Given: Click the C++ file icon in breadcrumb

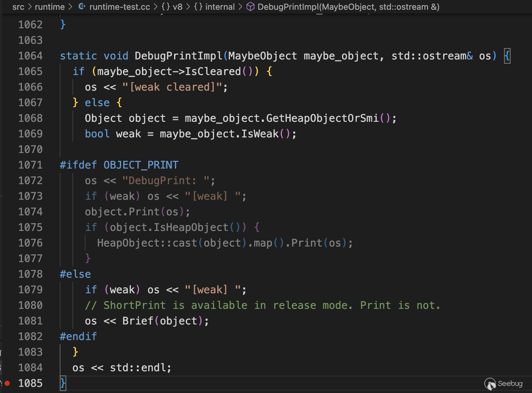Looking at the screenshot, I should (x=82, y=6).
